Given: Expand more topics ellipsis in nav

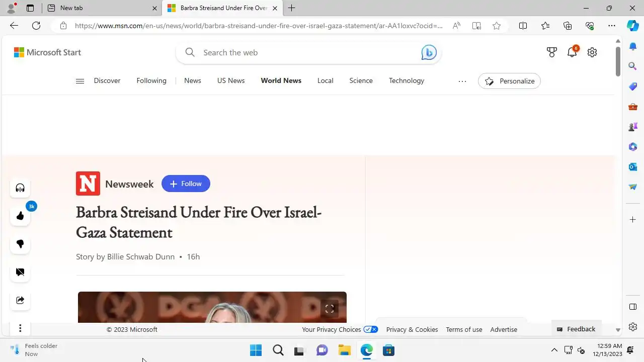Looking at the screenshot, I should pos(462,81).
